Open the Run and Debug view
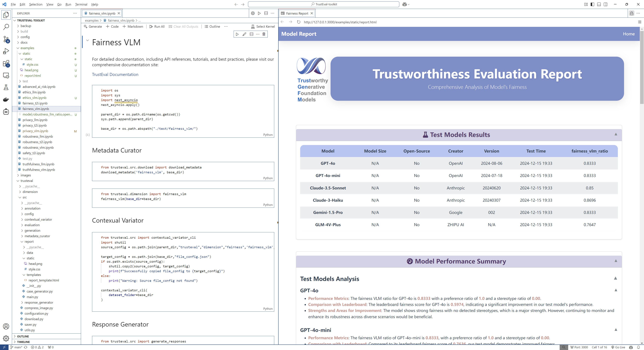Viewport: 644px width, 350px height. pos(6,51)
